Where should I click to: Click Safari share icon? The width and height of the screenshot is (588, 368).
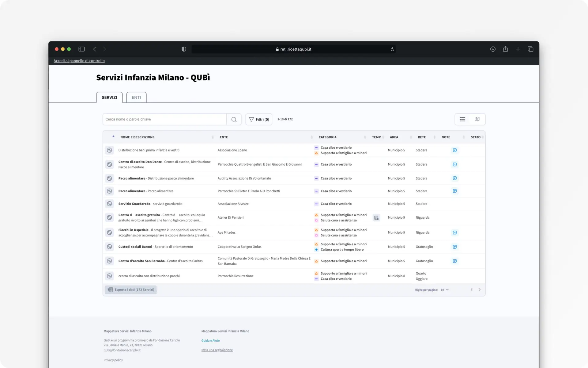[x=505, y=49]
